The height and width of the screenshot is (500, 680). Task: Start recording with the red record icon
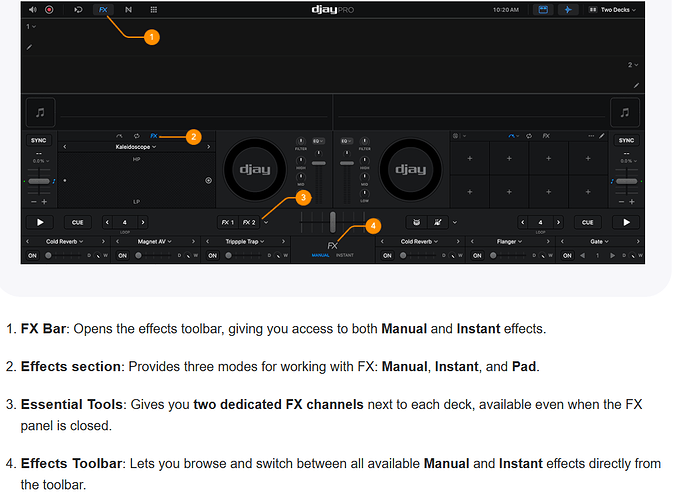pyautogui.click(x=49, y=10)
